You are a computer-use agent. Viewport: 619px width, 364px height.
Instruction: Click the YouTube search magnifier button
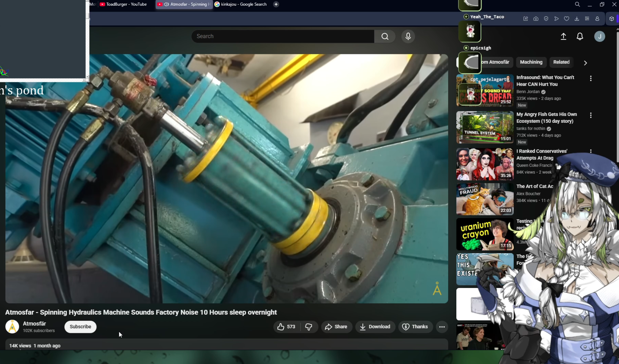click(x=385, y=36)
